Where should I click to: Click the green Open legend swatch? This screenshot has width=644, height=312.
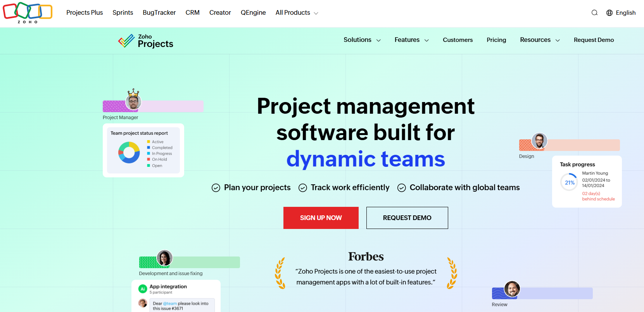(148, 165)
